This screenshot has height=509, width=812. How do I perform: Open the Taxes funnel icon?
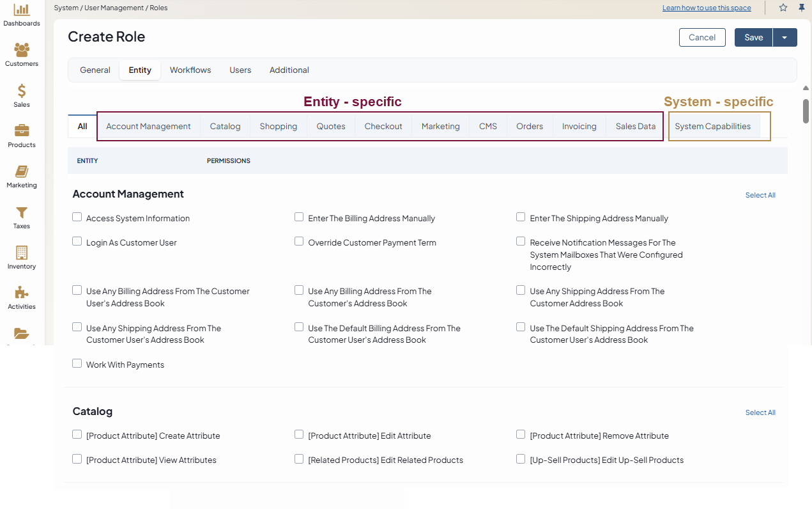pyautogui.click(x=22, y=212)
